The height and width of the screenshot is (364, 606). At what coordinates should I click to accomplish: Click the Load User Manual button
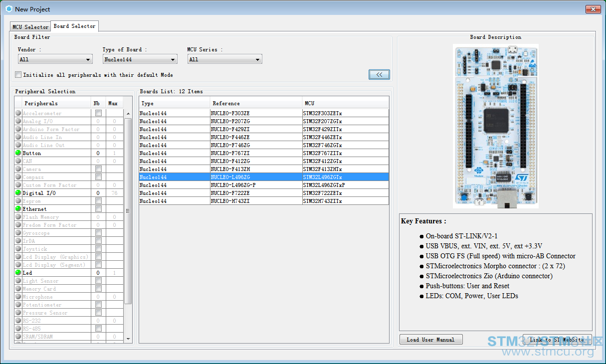coord(431,340)
